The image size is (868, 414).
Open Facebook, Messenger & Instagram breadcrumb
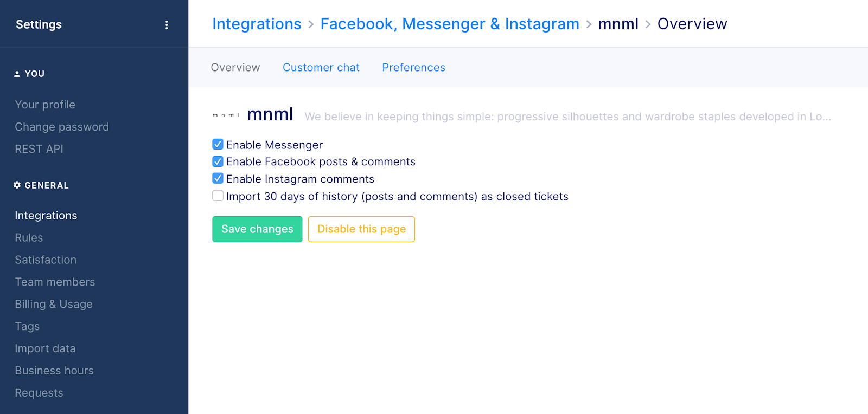pyautogui.click(x=450, y=24)
